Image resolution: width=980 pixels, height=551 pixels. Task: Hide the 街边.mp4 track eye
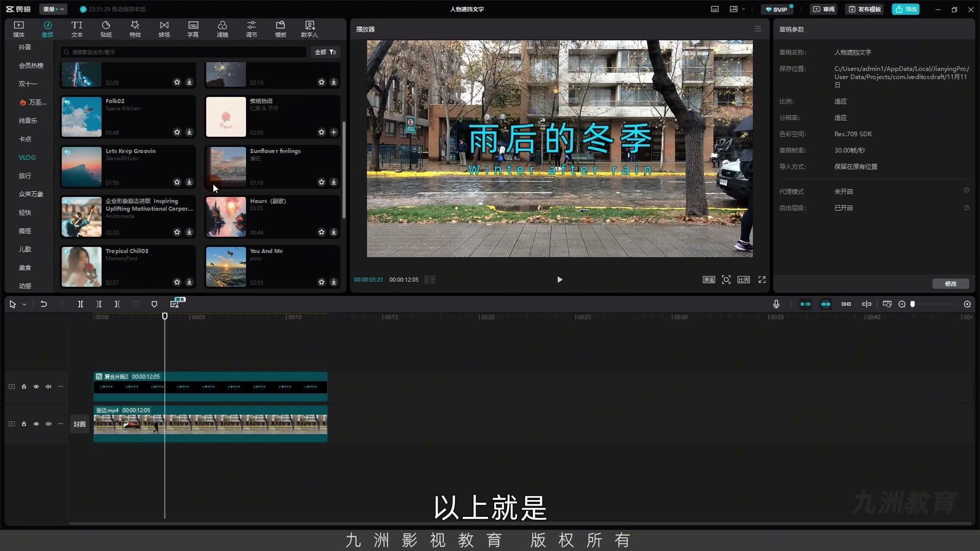[x=36, y=424]
